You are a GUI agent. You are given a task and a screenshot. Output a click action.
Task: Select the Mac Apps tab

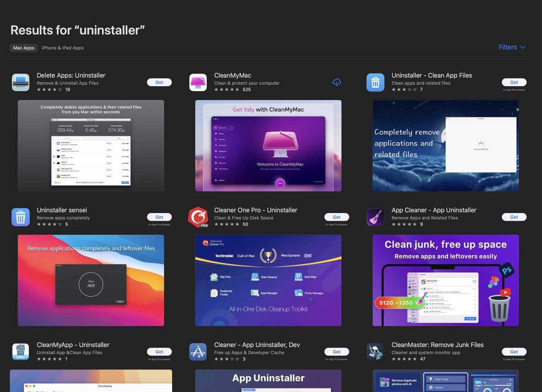(23, 47)
